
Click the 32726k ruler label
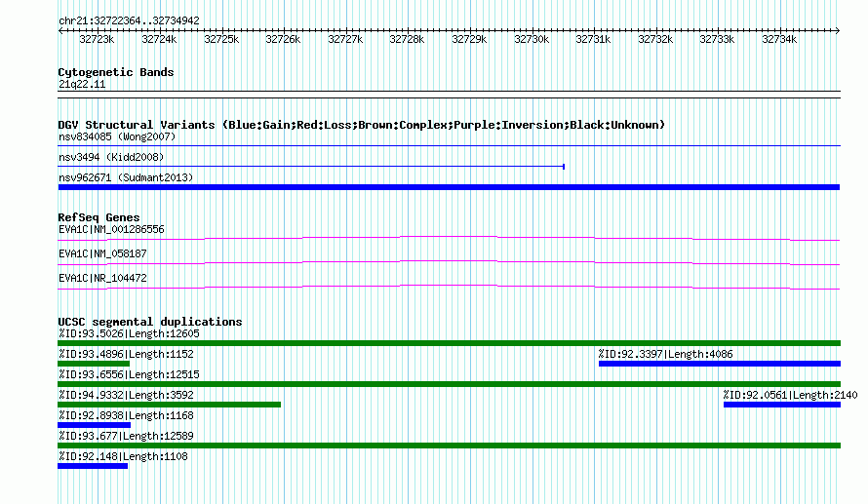tap(283, 39)
